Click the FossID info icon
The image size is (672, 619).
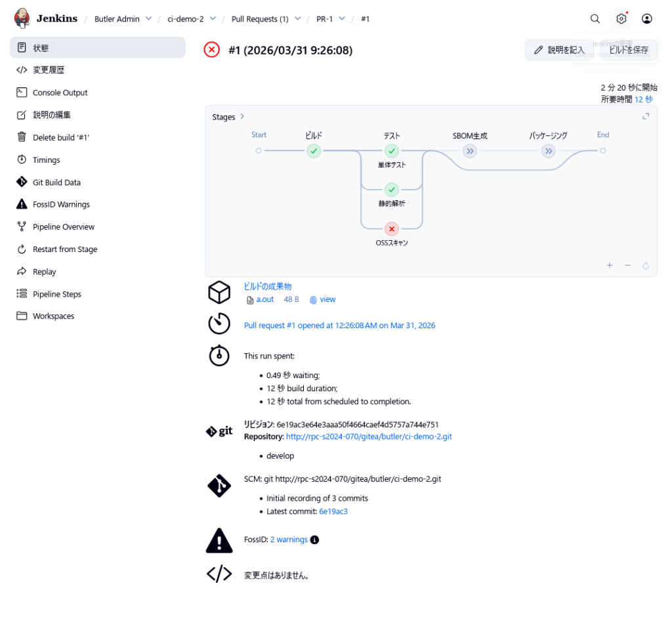[x=314, y=540]
